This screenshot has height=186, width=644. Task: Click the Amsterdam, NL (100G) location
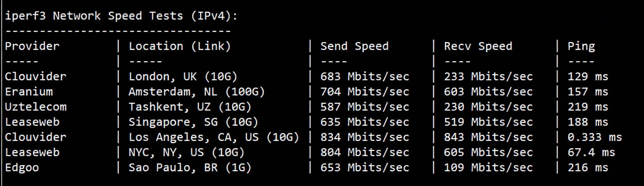196,92
